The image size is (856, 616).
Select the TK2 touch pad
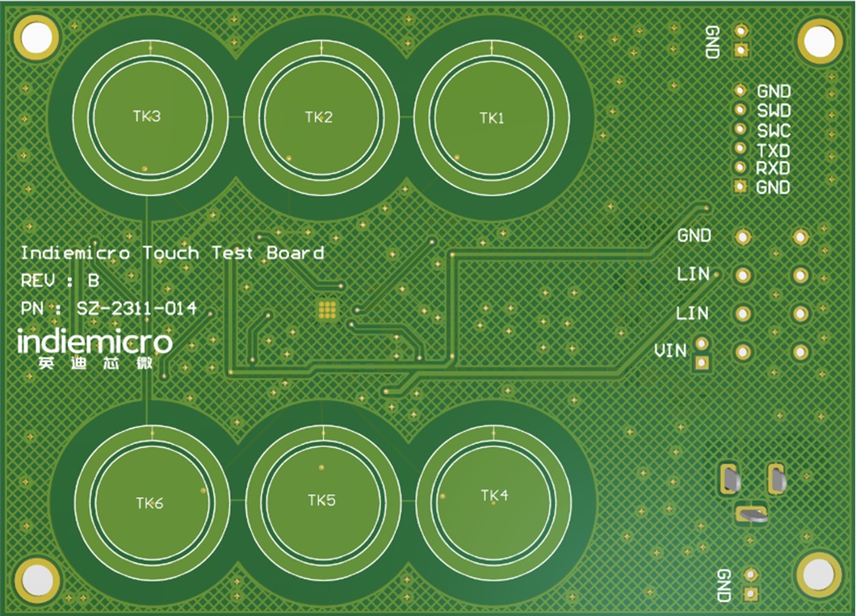321,118
